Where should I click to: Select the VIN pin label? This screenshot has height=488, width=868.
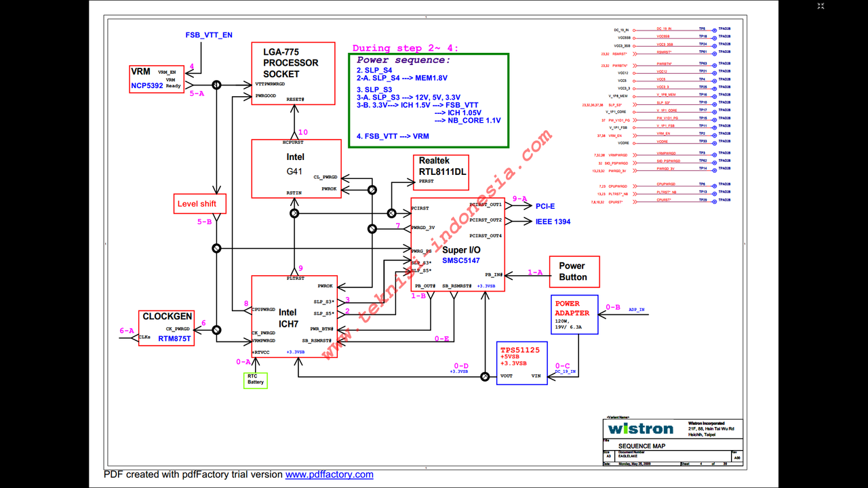point(536,375)
